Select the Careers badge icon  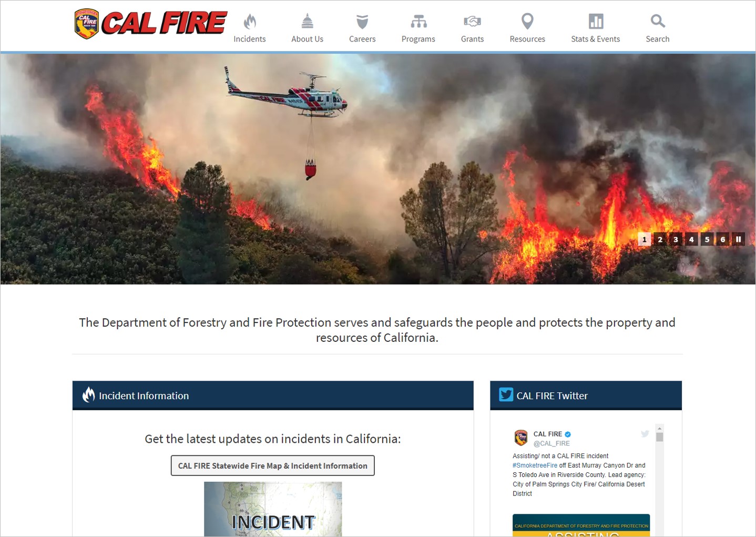362,22
